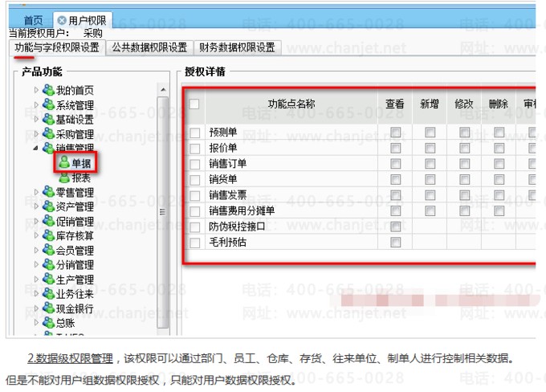The height and width of the screenshot is (392, 546).
Task: Click the 系统管理 module icon
Action: tap(48, 104)
